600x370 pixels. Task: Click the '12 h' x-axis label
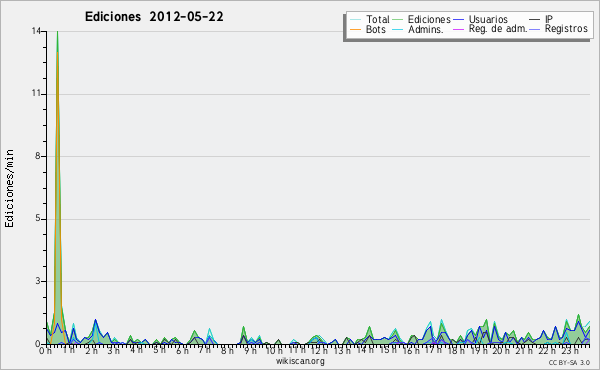(x=318, y=350)
